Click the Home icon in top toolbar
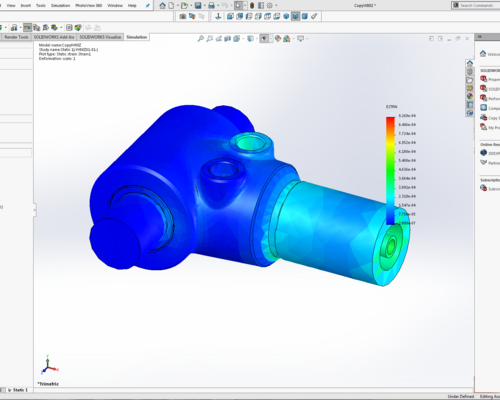Screen dimensions: 500x400 click(x=162, y=5)
